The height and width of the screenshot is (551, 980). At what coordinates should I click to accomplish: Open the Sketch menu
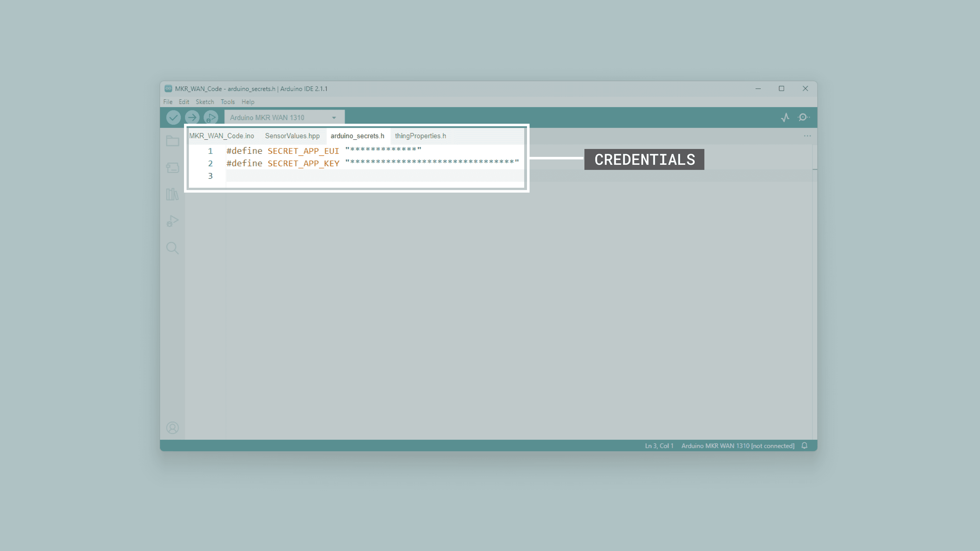click(205, 102)
